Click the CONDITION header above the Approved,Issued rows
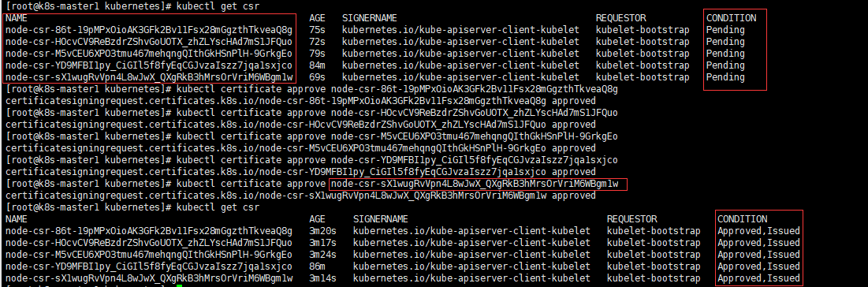Screen dimensions: 868x287 (743, 219)
